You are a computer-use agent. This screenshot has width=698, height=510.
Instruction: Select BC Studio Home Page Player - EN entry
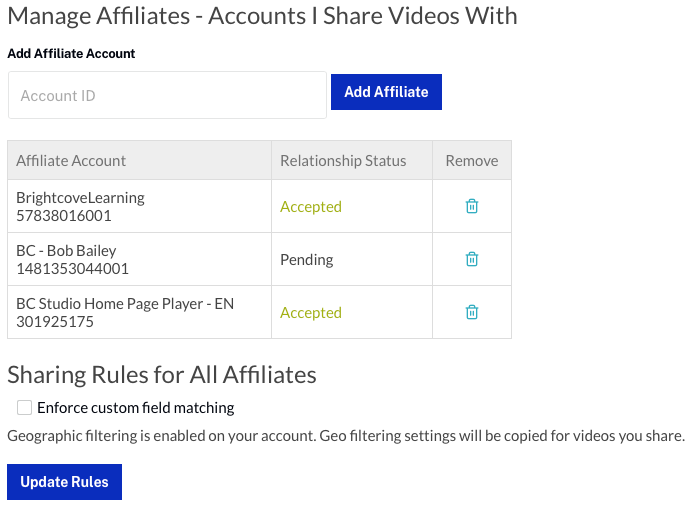(x=125, y=303)
